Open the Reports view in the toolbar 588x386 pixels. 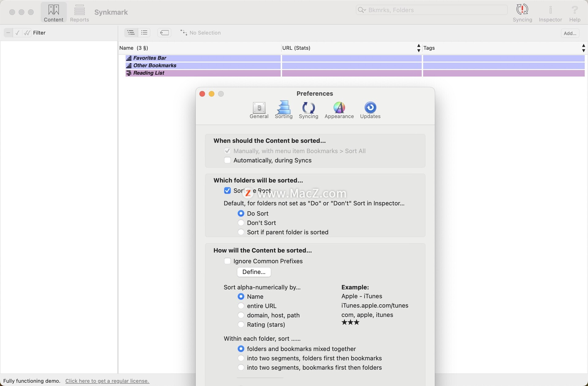(x=79, y=13)
